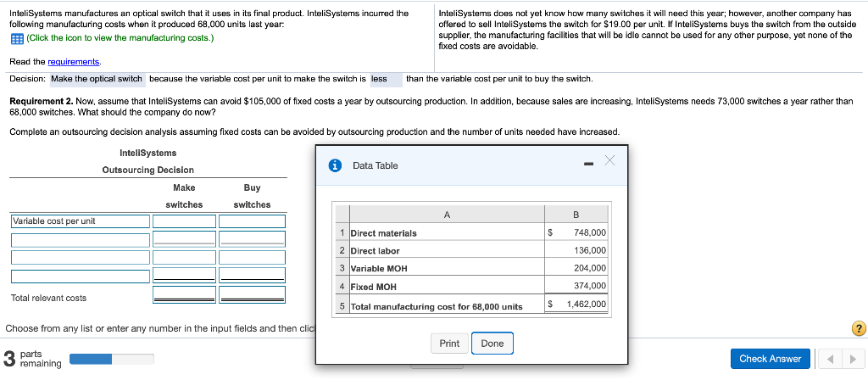Screen dimensions: 868x380
Task: Click the Buy switches second row input
Action: [x=252, y=239]
